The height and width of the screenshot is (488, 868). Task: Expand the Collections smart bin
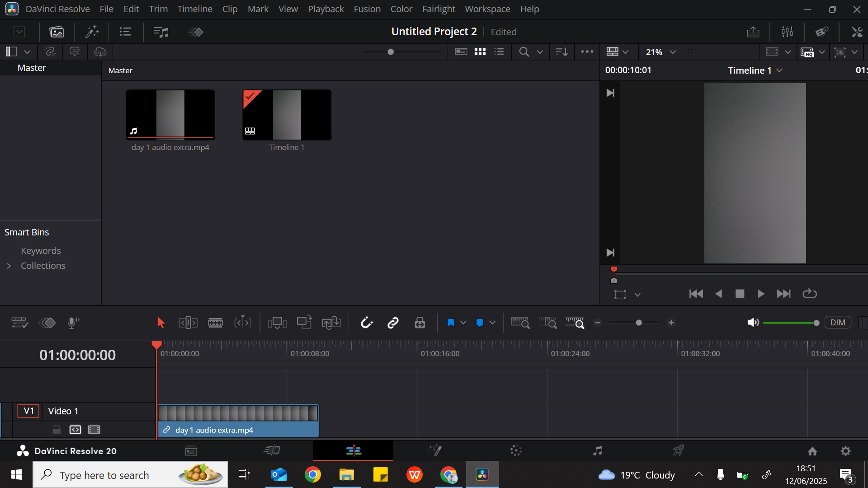click(x=9, y=266)
